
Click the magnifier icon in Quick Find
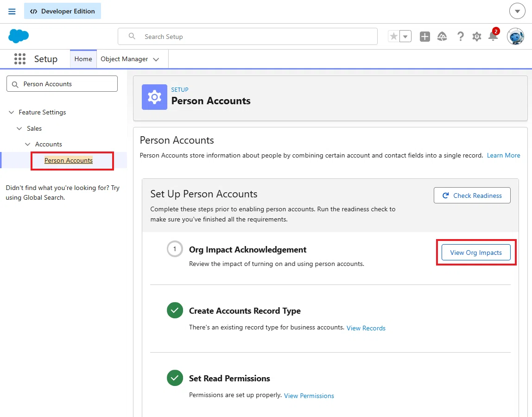[x=15, y=84]
